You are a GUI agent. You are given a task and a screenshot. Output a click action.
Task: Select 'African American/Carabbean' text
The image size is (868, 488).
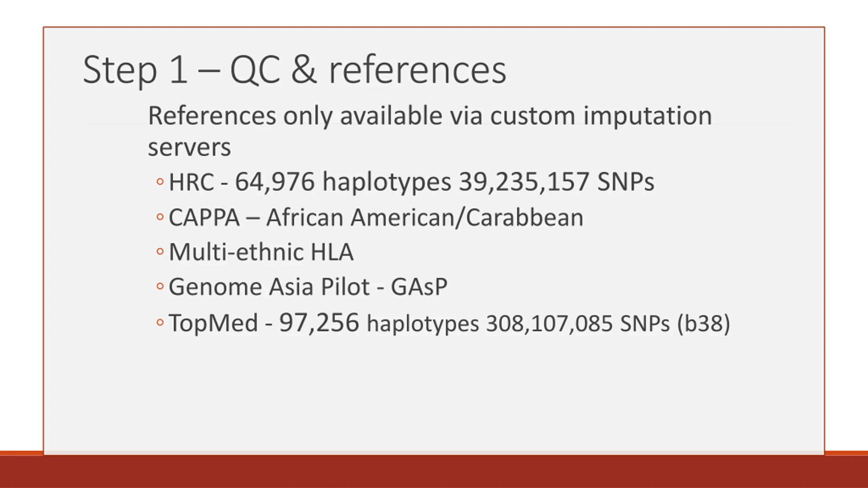click(425, 217)
